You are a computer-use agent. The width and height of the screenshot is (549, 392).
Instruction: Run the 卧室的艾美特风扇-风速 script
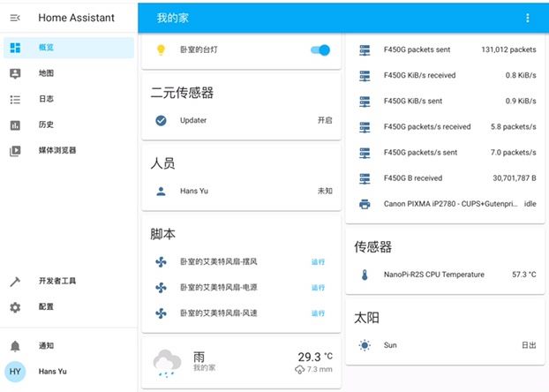(318, 313)
